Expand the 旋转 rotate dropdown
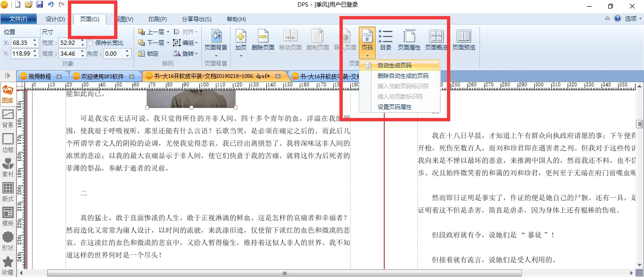 (197, 54)
